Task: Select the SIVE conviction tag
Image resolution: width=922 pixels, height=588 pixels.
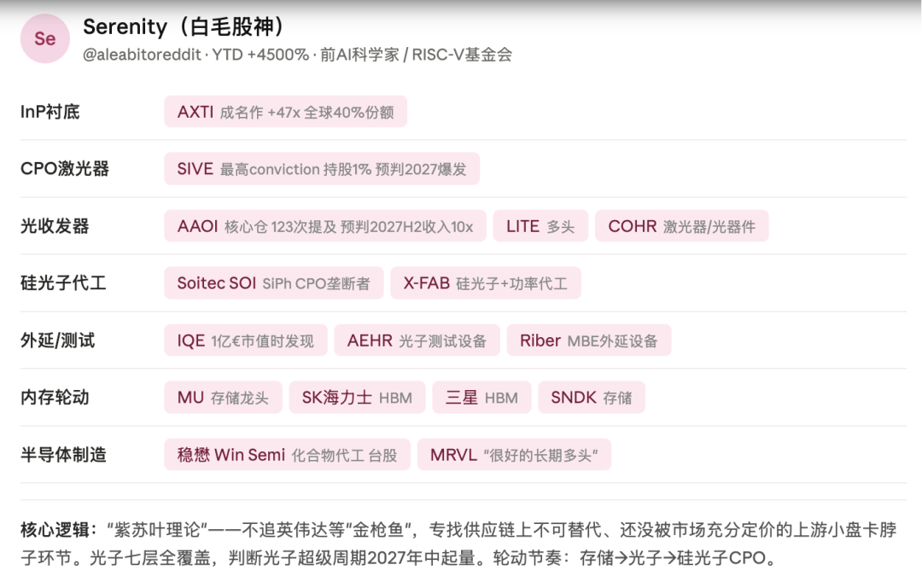Action: point(322,169)
